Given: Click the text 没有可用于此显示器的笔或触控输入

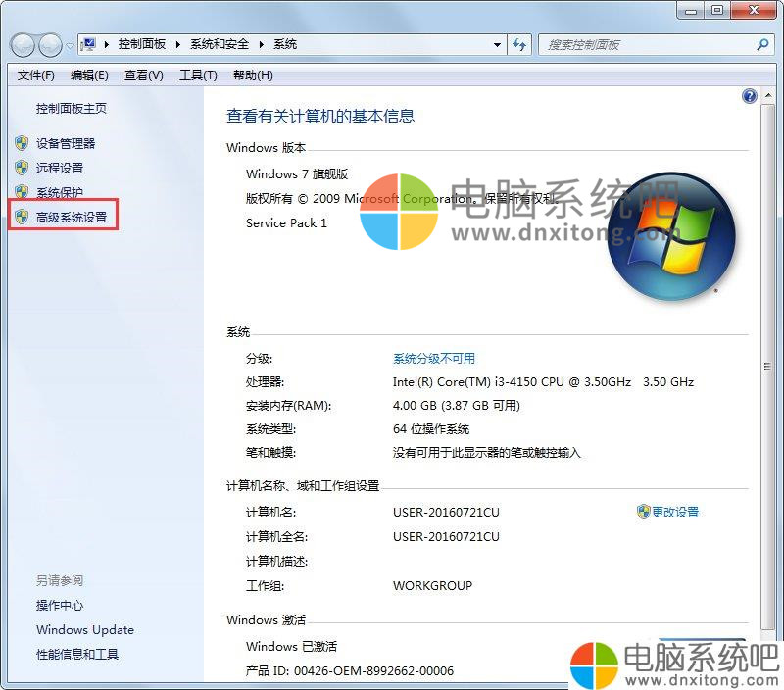Looking at the screenshot, I should point(486,453).
